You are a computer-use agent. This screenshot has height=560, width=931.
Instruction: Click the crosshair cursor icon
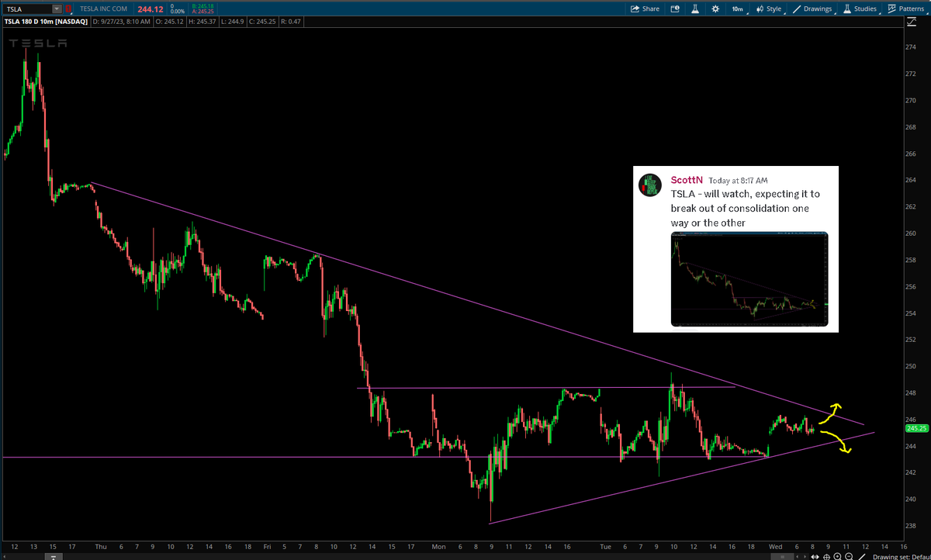pos(826,556)
